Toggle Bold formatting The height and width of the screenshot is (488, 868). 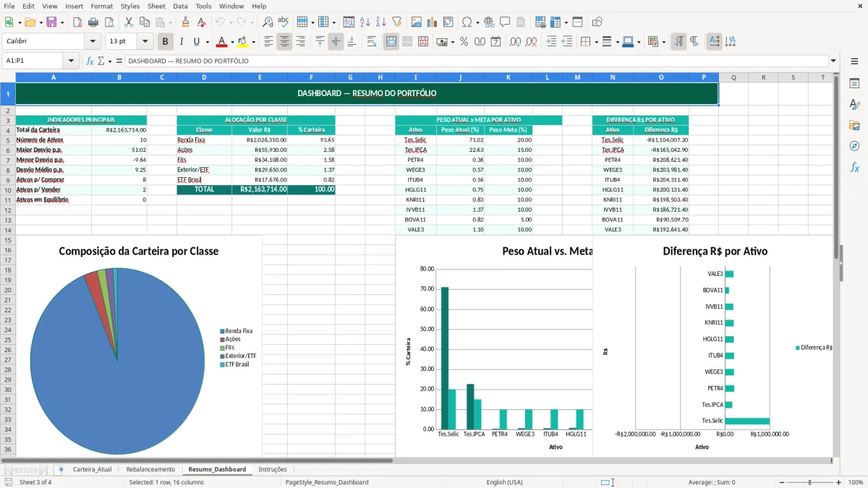click(x=165, y=42)
